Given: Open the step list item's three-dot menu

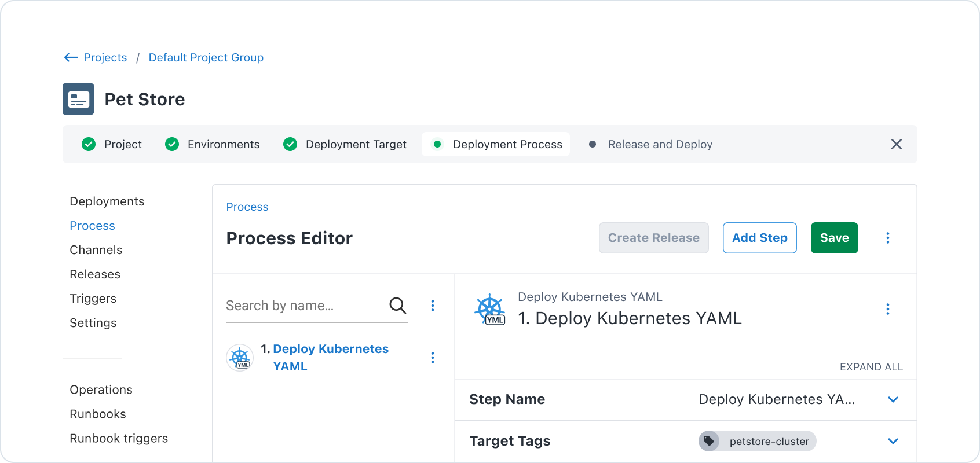Looking at the screenshot, I should pyautogui.click(x=432, y=358).
